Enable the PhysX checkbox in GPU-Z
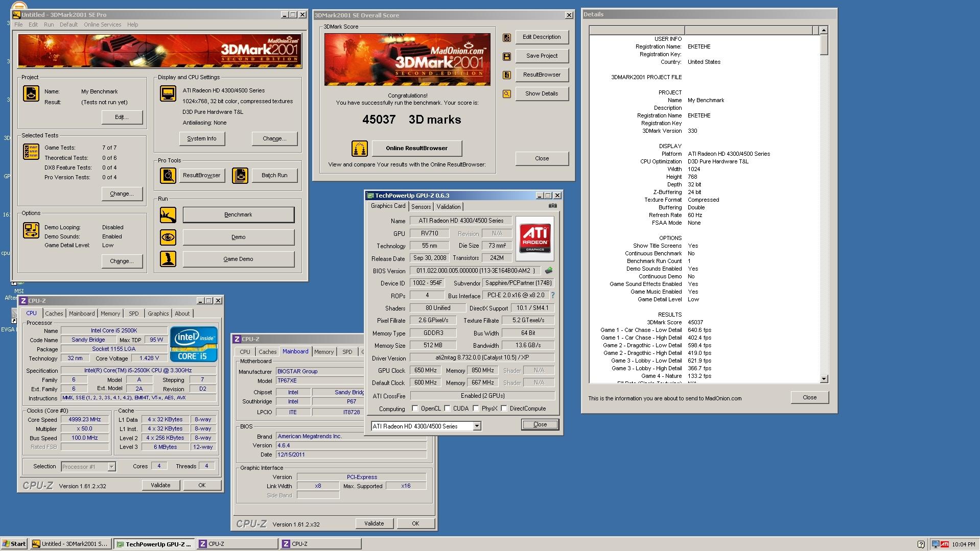The height and width of the screenshot is (551, 980). tap(476, 409)
